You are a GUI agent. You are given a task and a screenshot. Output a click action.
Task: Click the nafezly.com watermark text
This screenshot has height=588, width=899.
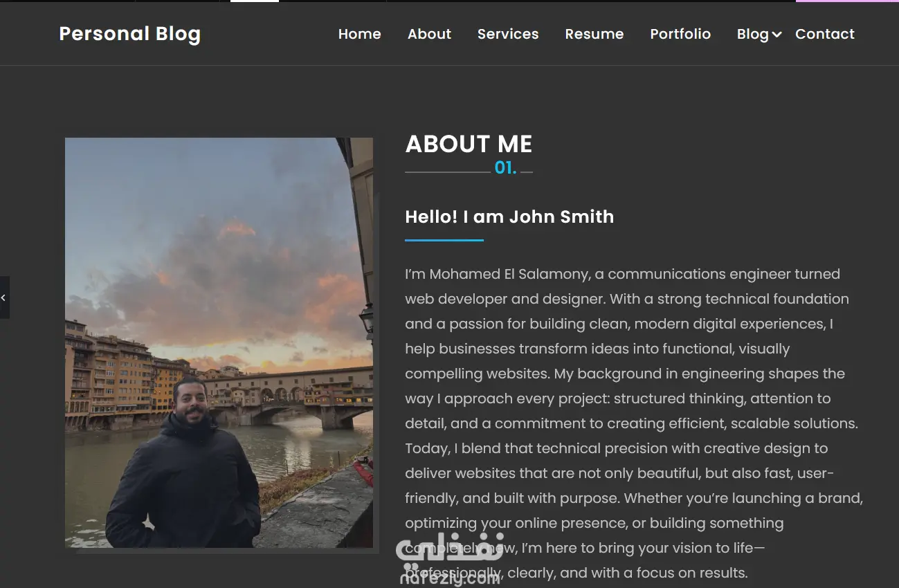(450, 578)
